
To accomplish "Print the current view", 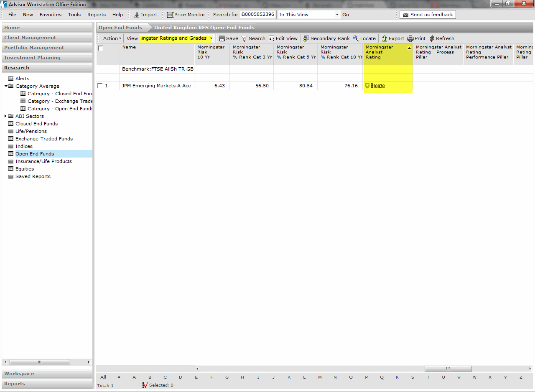I will click(x=410, y=38).
